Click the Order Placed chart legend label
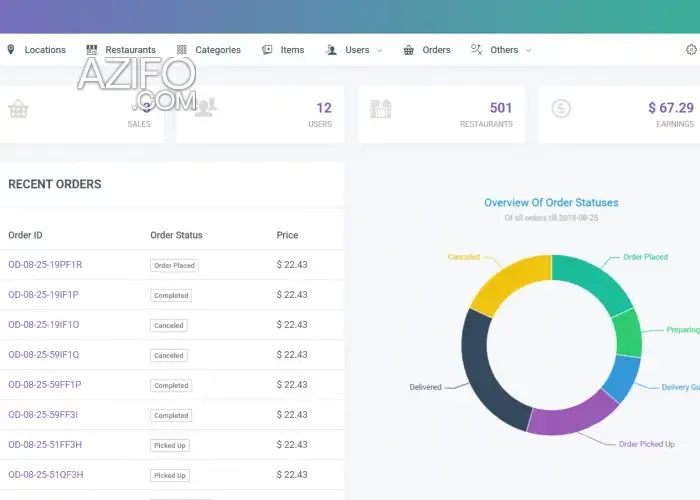Image resolution: width=700 pixels, height=500 pixels. [646, 257]
